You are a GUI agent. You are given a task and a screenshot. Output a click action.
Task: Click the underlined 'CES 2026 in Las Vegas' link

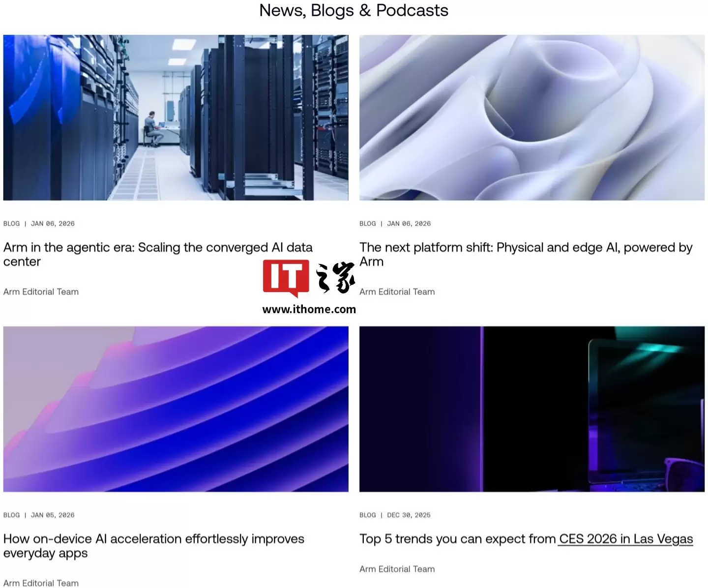pyautogui.click(x=625, y=539)
